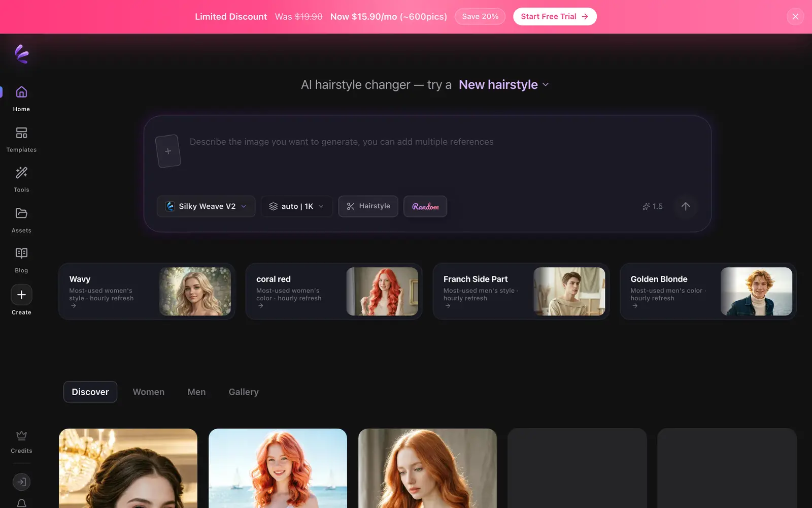Image resolution: width=812 pixels, height=508 pixels.
Task: Switch to the Gallery tab
Action: click(x=244, y=392)
